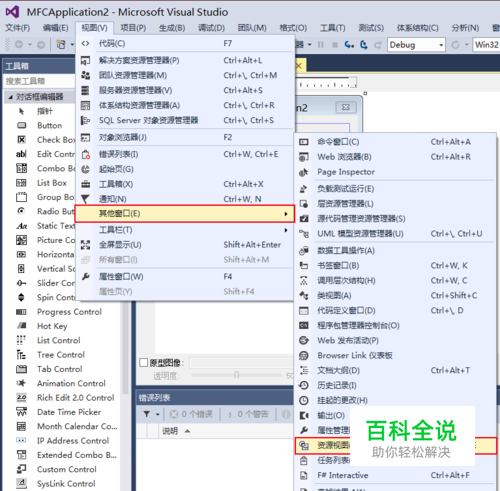Open the 生成 menu
The height and width of the screenshot is (491, 500).
172,28
